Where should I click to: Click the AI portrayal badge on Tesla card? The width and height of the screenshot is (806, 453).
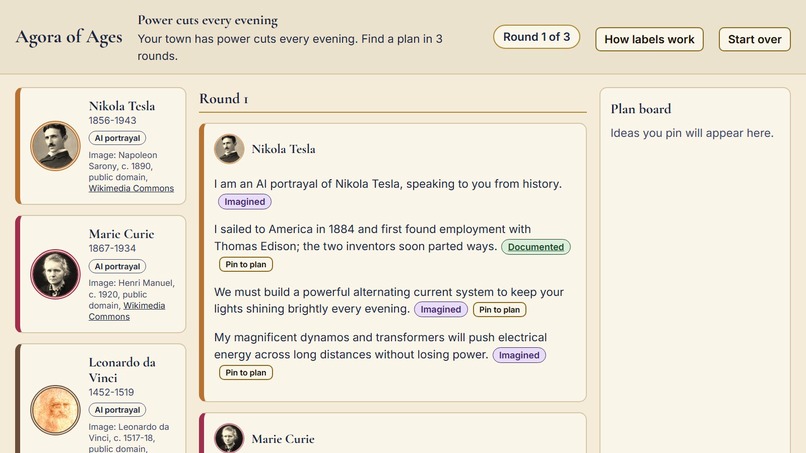pos(117,138)
